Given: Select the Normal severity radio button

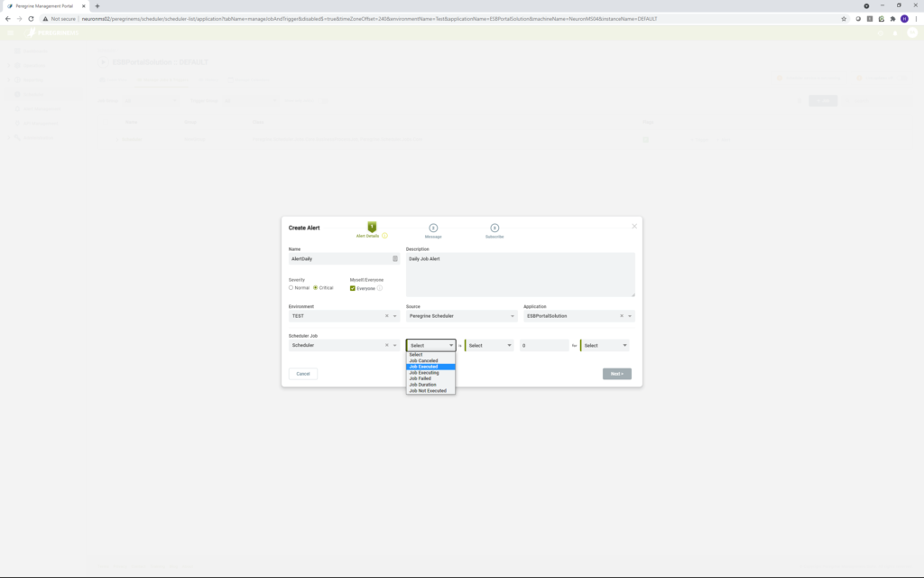Looking at the screenshot, I should [291, 288].
